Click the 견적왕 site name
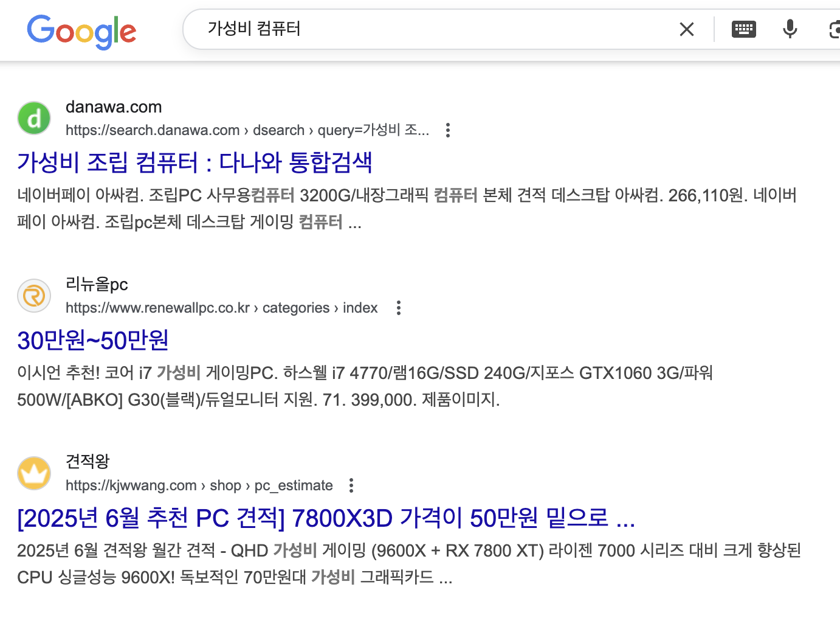 (x=88, y=462)
